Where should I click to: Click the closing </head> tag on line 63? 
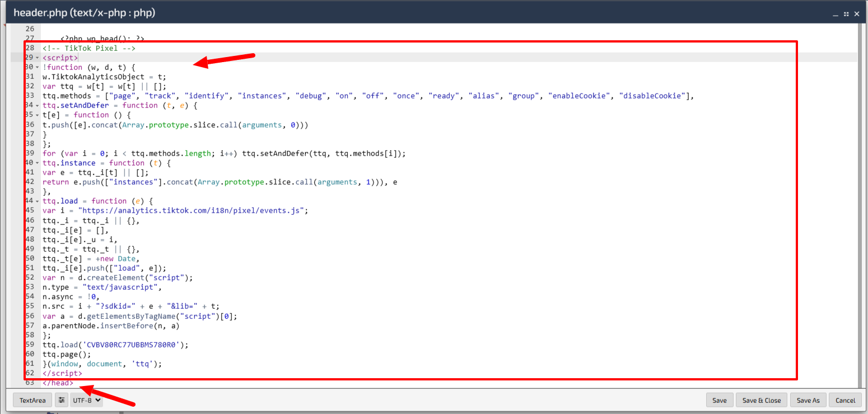point(58,383)
